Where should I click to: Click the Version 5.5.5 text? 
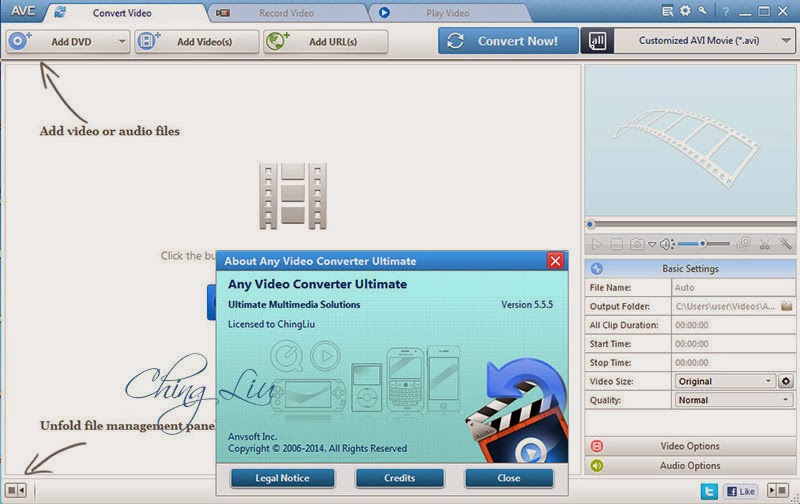[527, 305]
